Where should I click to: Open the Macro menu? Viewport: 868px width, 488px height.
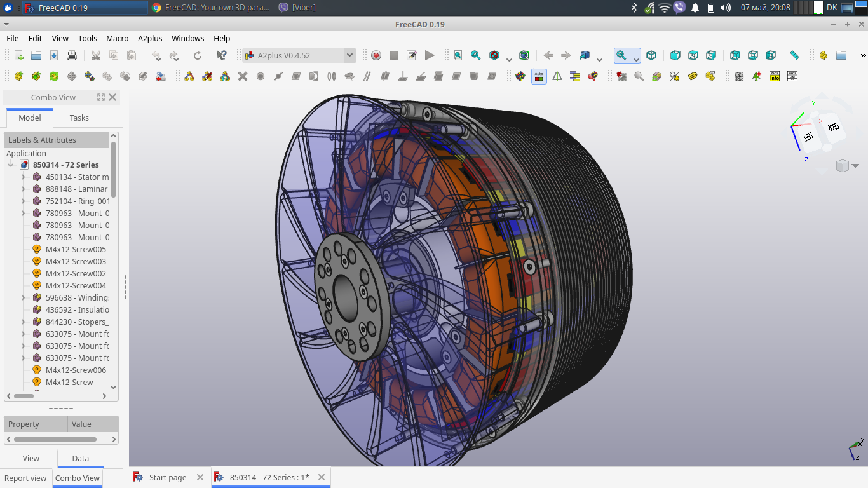pyautogui.click(x=117, y=38)
